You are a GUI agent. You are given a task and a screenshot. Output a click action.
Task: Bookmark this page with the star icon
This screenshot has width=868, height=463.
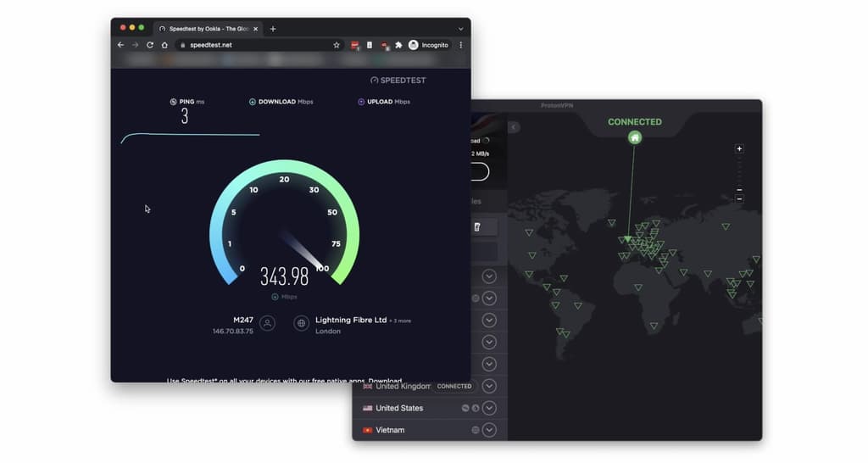point(337,45)
